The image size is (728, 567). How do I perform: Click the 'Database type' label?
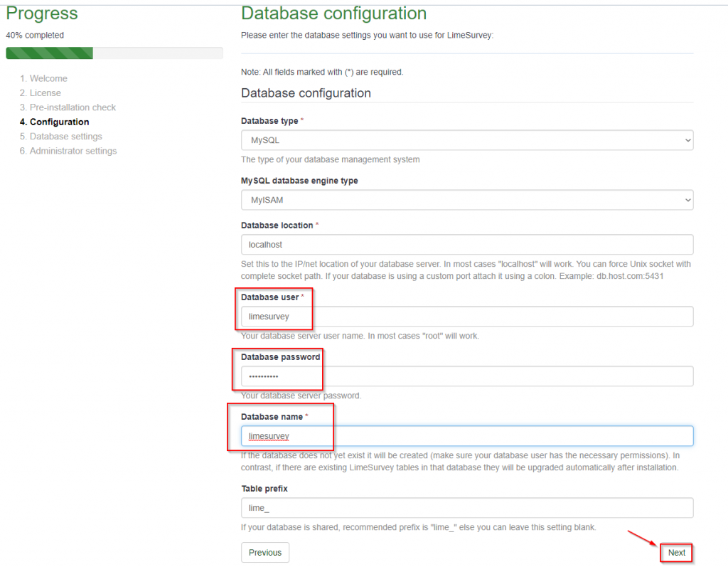(269, 121)
